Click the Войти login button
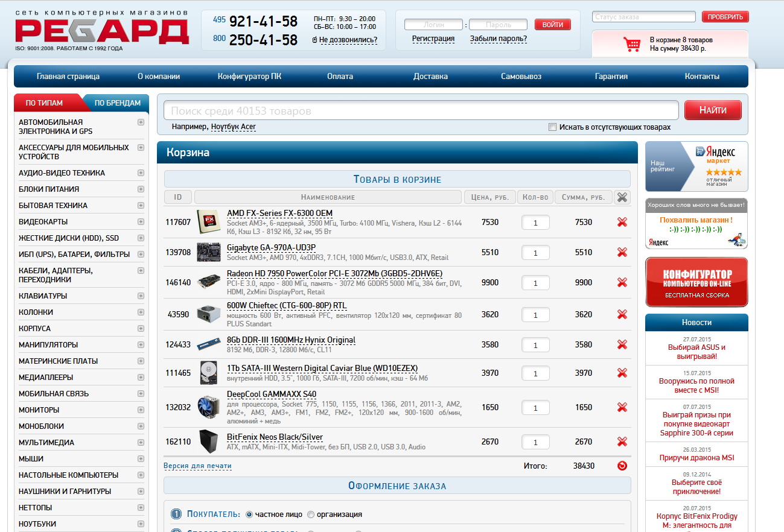Screen dimensions: 784x532 (553, 25)
